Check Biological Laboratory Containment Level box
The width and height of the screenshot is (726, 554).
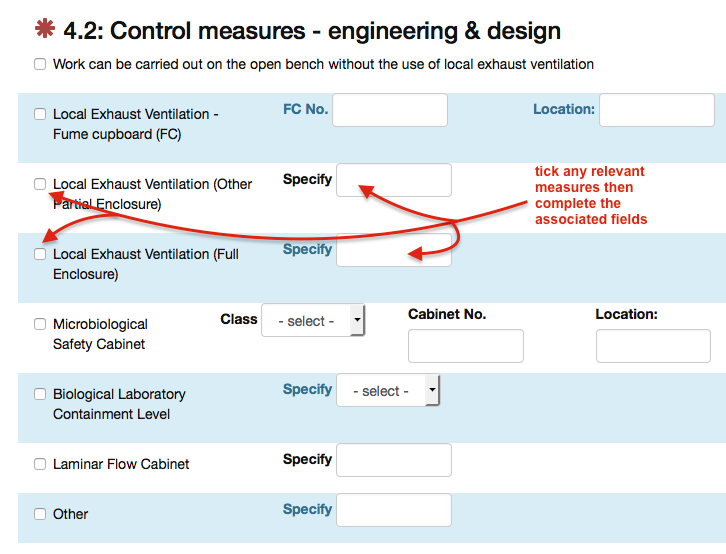pyautogui.click(x=40, y=394)
